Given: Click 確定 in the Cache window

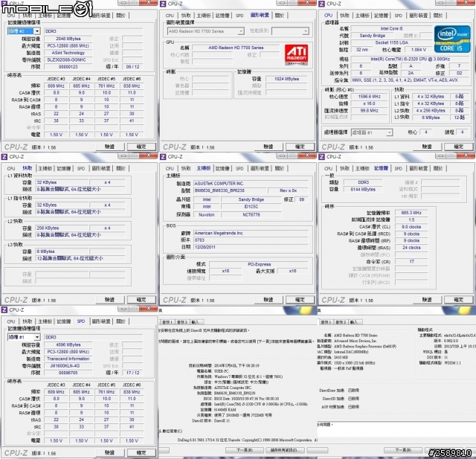Looking at the screenshot, I should [141, 300].
